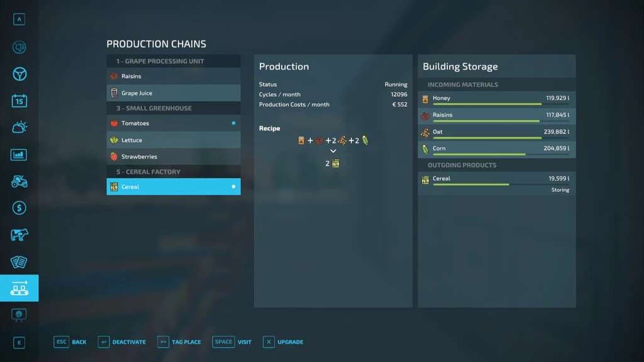The height and width of the screenshot is (362, 644).
Task: Click the Visit button
Action: (232, 342)
